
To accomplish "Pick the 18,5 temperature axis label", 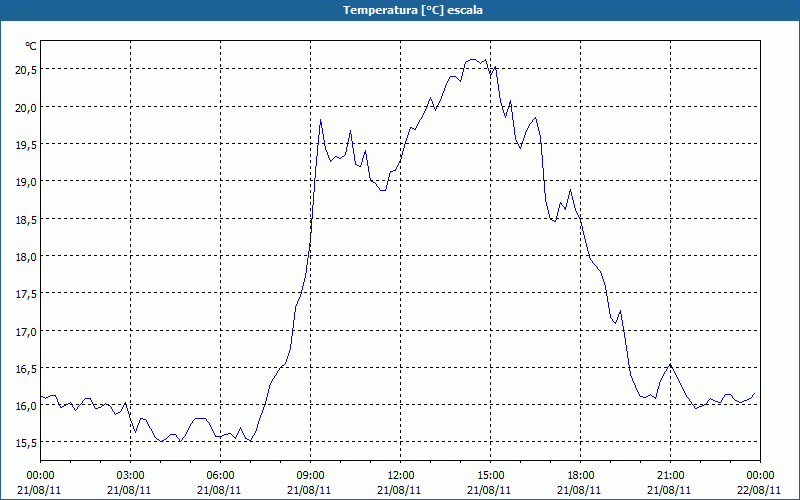I will click(x=26, y=219).
